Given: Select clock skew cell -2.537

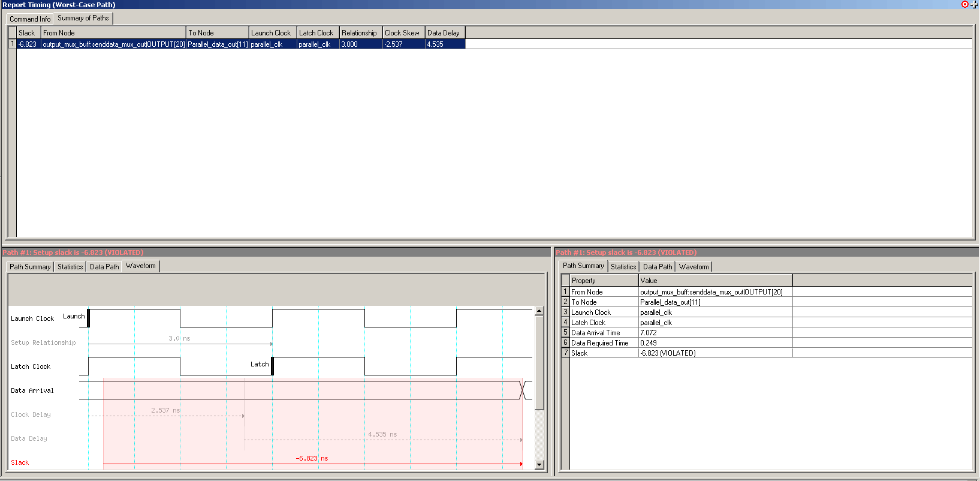Looking at the screenshot, I should point(404,44).
